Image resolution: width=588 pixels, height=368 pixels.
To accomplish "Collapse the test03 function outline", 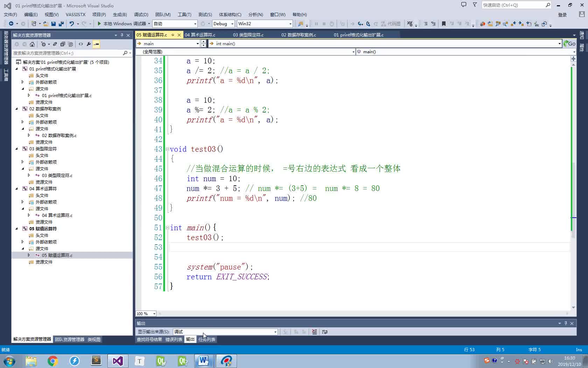I will 167,149.
